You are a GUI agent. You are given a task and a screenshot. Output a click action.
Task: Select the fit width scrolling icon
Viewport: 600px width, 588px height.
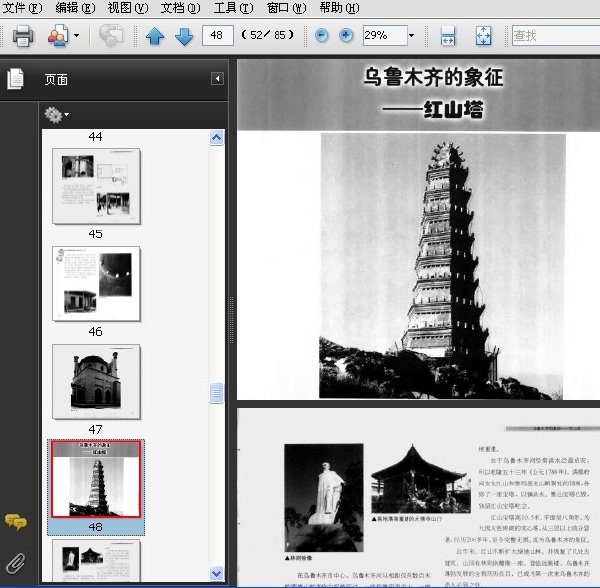(448, 36)
